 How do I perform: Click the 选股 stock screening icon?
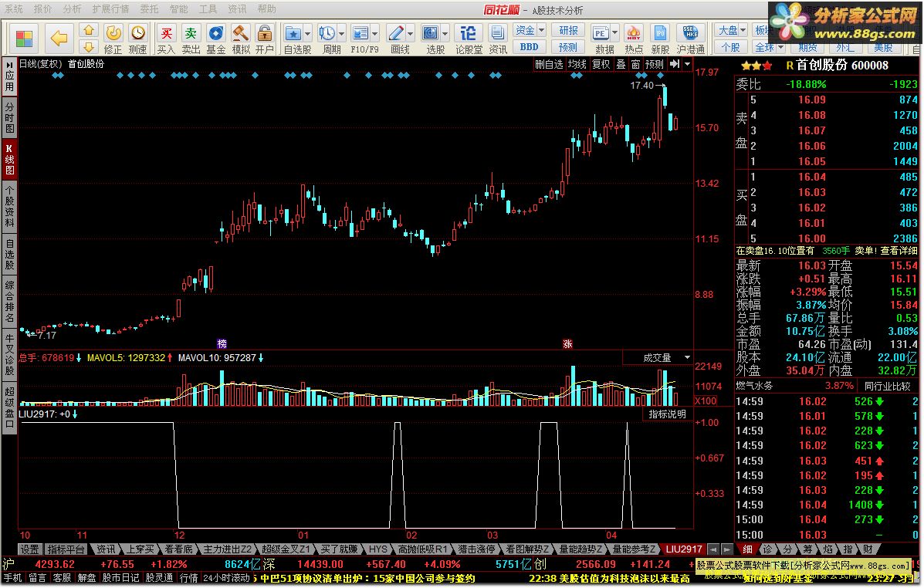tap(431, 33)
